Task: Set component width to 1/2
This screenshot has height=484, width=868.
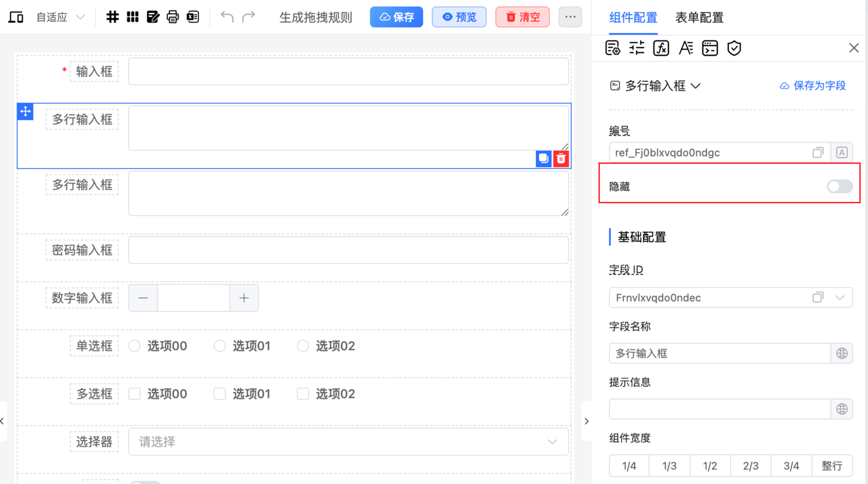Action: 710,466
